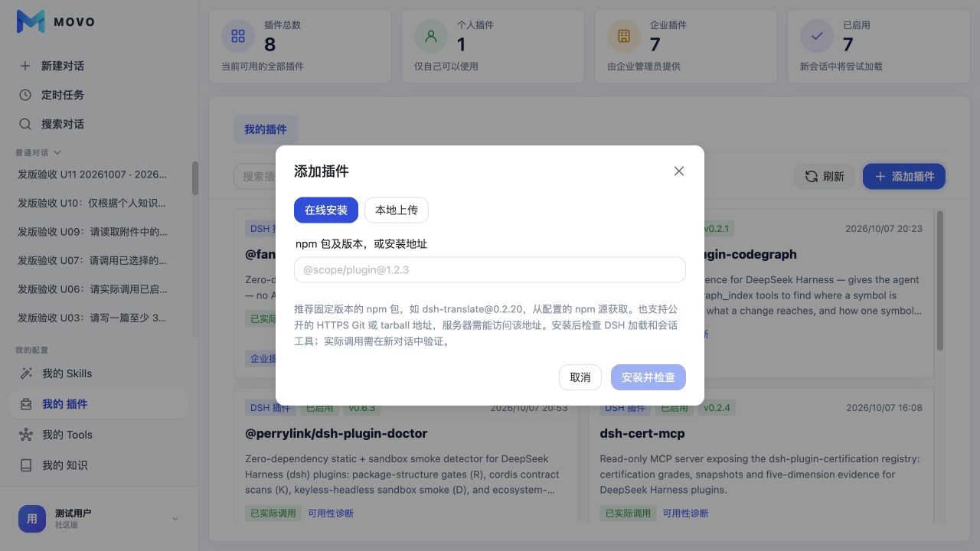Expand the 测试用户 account menu chevron
The image size is (980, 551).
point(175,519)
